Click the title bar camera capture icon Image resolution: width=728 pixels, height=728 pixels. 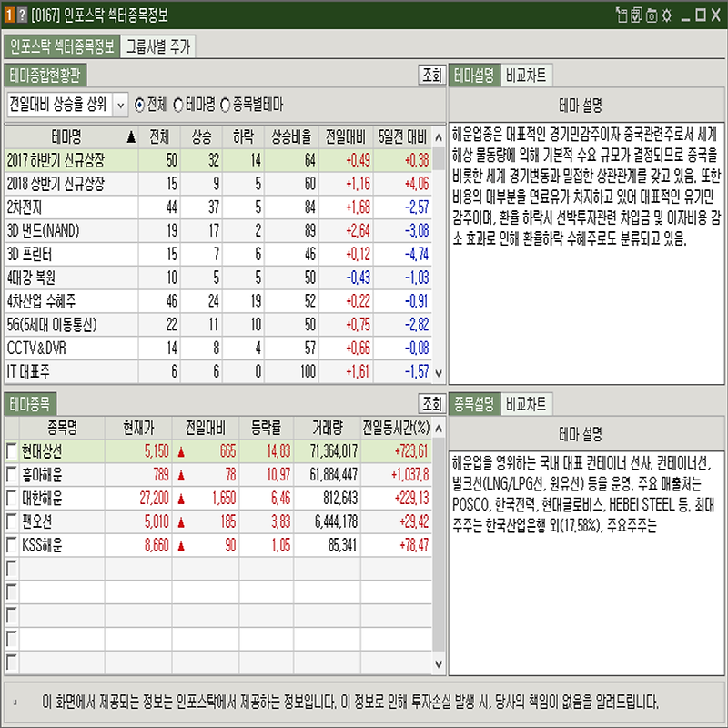[652, 15]
